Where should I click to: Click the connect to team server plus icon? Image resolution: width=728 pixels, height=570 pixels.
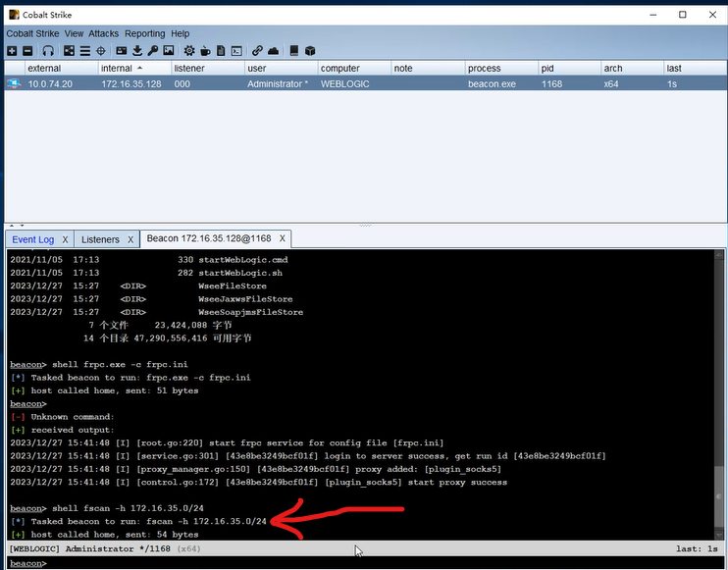12,51
